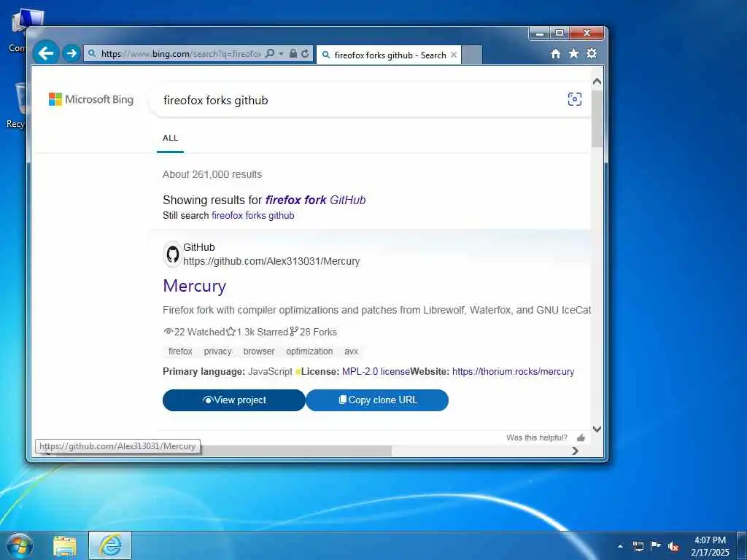Go back with the browser back arrow
The width and height of the screenshot is (747, 560).
coord(46,52)
